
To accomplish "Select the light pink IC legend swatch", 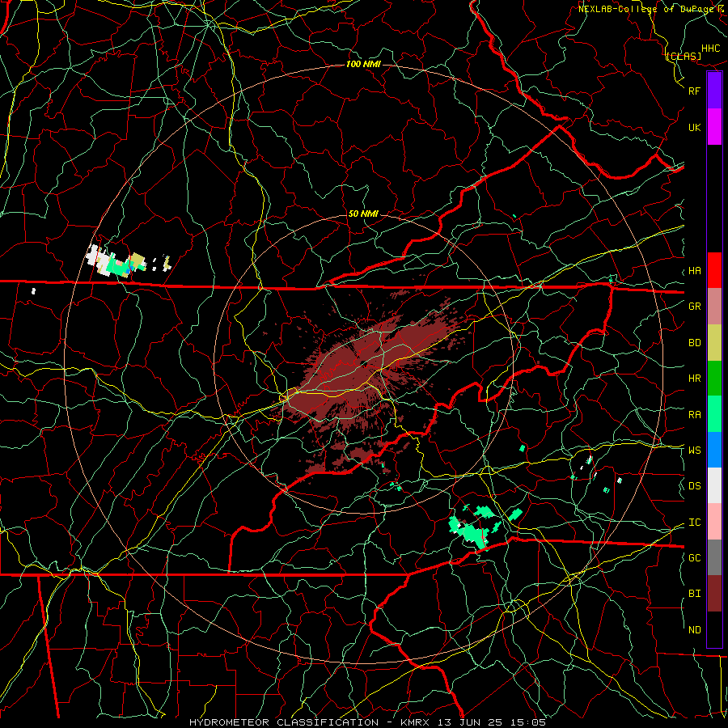I will pyautogui.click(x=714, y=522).
